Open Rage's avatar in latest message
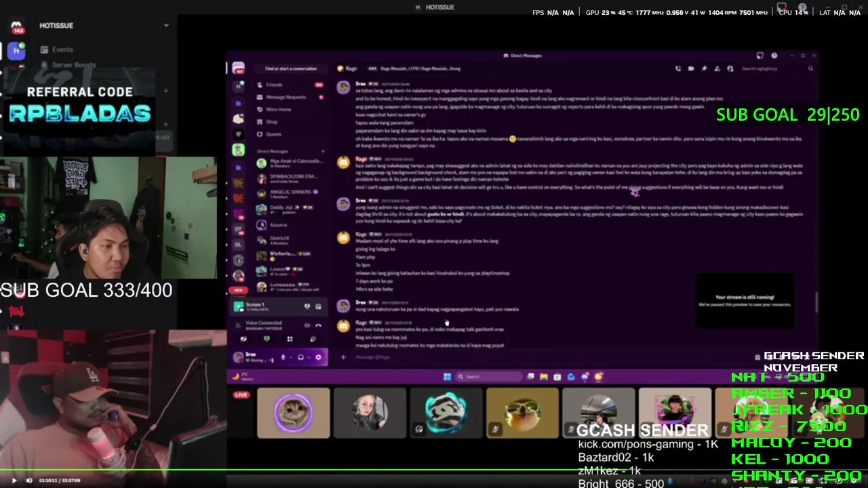This screenshot has width=868, height=488. (x=343, y=326)
